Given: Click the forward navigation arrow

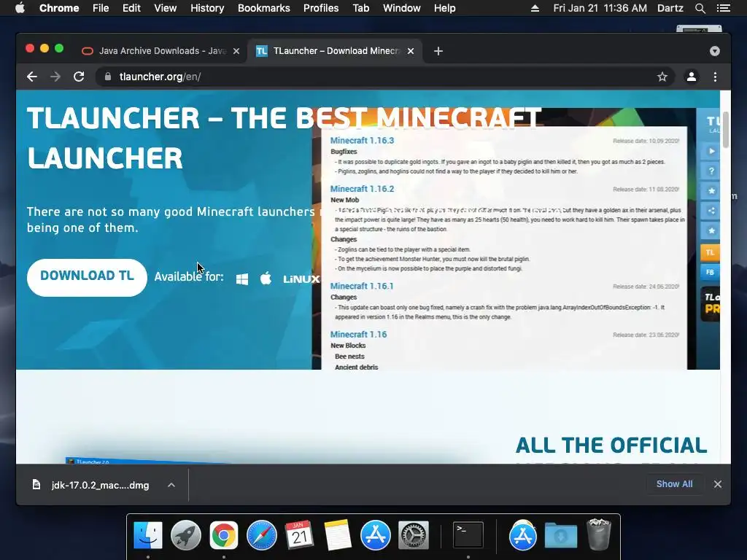Looking at the screenshot, I should click(55, 77).
